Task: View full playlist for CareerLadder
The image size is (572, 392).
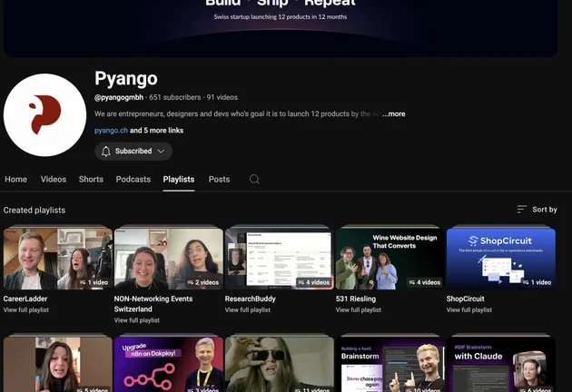Action: (26, 310)
